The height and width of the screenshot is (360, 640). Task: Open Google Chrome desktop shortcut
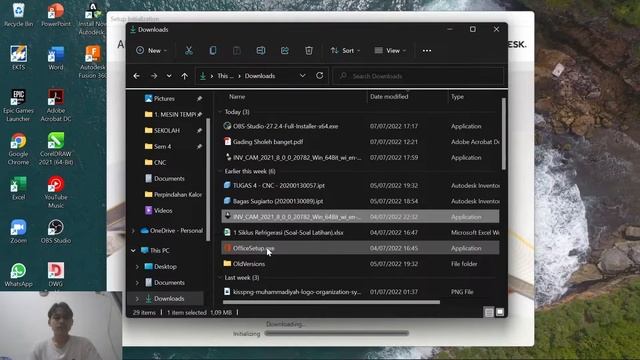18,149
